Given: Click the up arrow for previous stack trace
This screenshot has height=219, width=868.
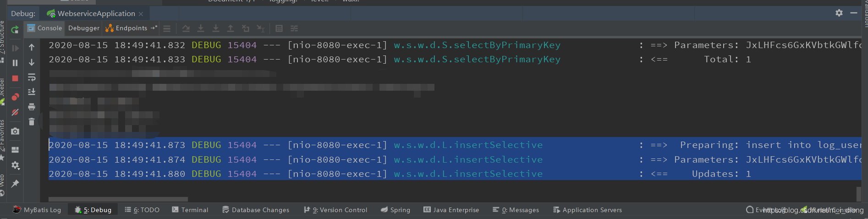Looking at the screenshot, I should (32, 47).
